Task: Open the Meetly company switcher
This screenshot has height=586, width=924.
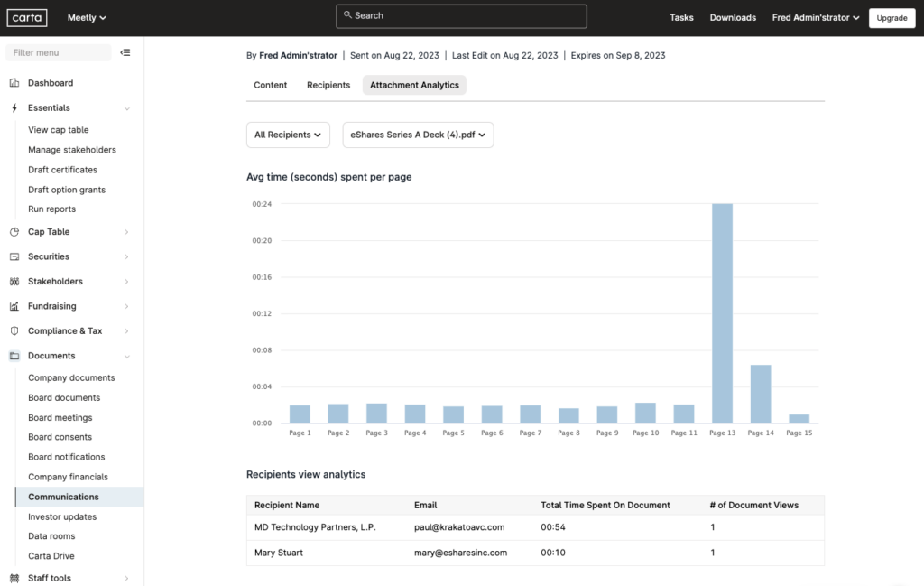Action: click(x=86, y=16)
